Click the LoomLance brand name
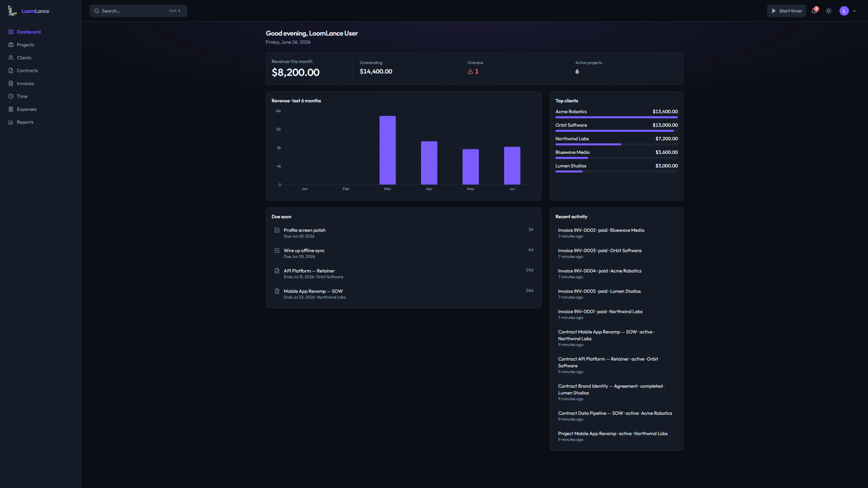The width and height of the screenshot is (868, 488). [35, 11]
